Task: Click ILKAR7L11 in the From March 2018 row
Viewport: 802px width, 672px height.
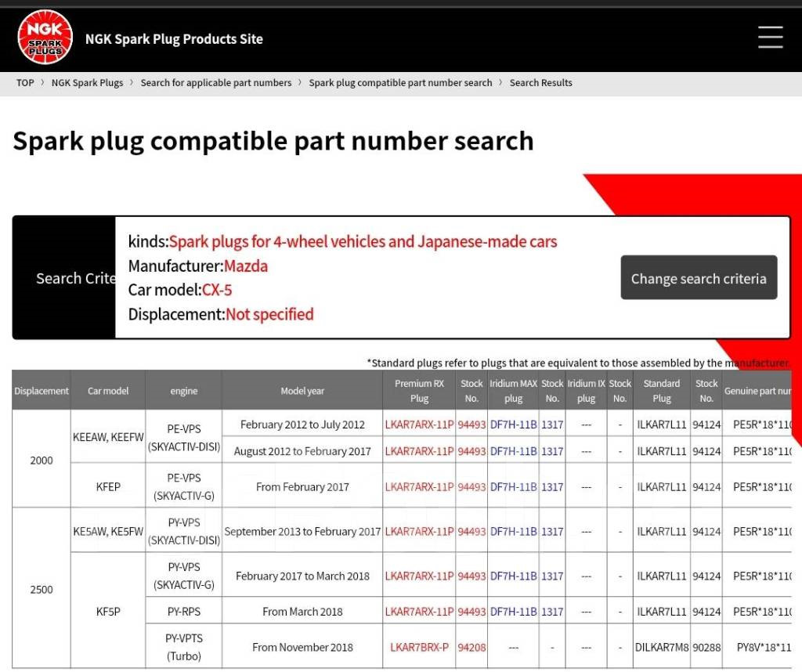Action: pos(662,611)
